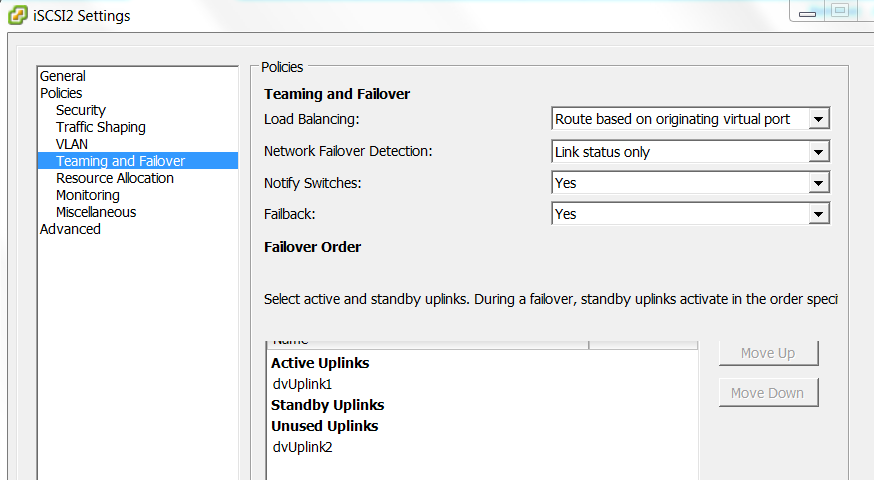Viewport: 874px width, 480px height.
Task: Switch to the Monitoring policy page
Action: click(x=88, y=195)
